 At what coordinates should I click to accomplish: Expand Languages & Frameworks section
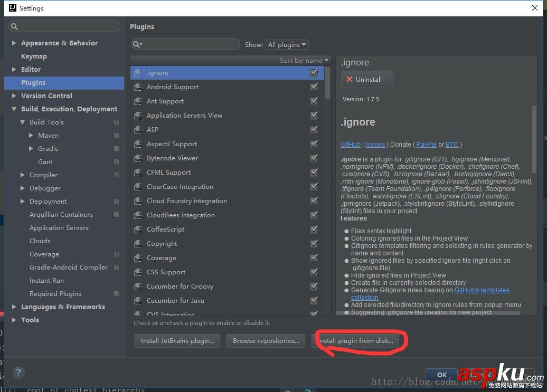[x=14, y=307]
